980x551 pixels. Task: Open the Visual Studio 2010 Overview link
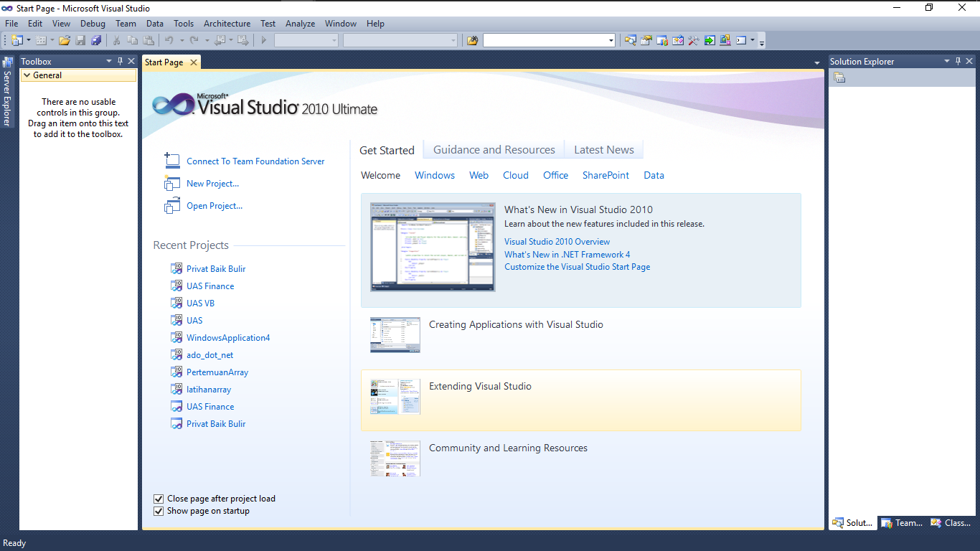tap(557, 242)
